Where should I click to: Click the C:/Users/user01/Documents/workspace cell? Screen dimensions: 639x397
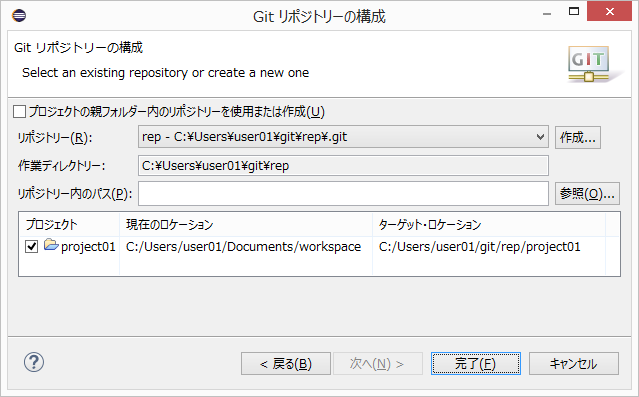243,247
